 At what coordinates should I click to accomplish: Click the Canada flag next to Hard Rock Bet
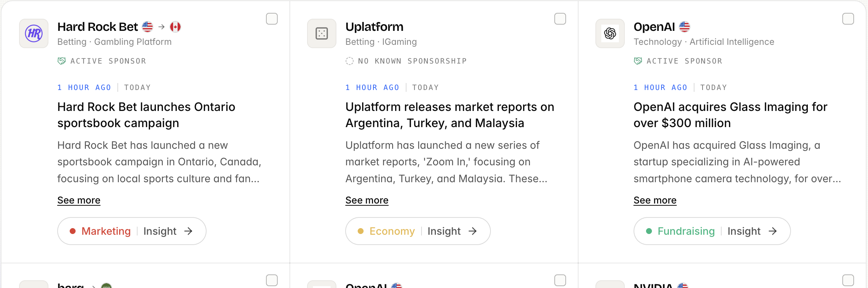175,27
